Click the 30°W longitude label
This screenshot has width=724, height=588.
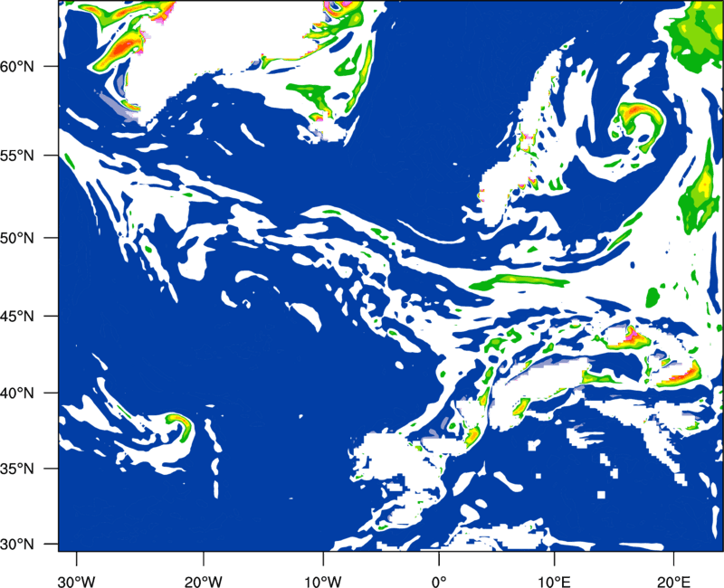[x=76, y=582]
